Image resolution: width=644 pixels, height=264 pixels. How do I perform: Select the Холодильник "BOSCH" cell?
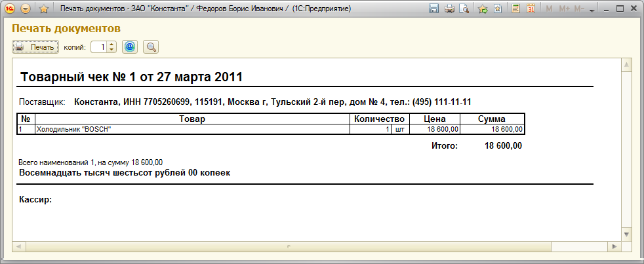click(192, 129)
